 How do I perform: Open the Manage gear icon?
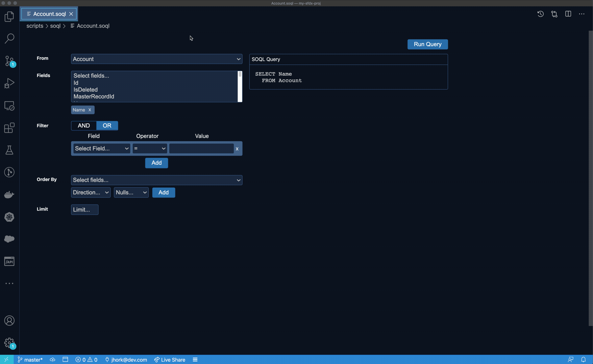pos(9,343)
